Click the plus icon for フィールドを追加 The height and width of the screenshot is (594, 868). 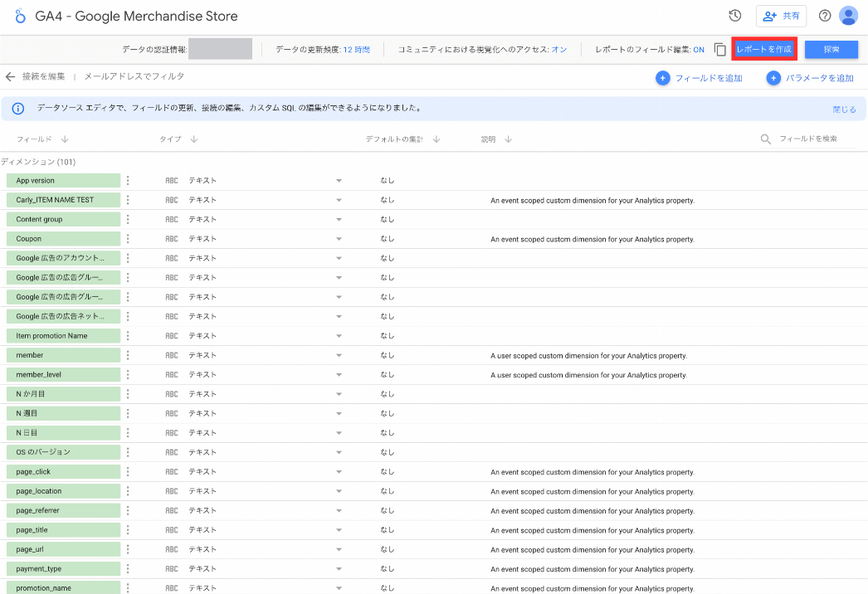click(663, 78)
